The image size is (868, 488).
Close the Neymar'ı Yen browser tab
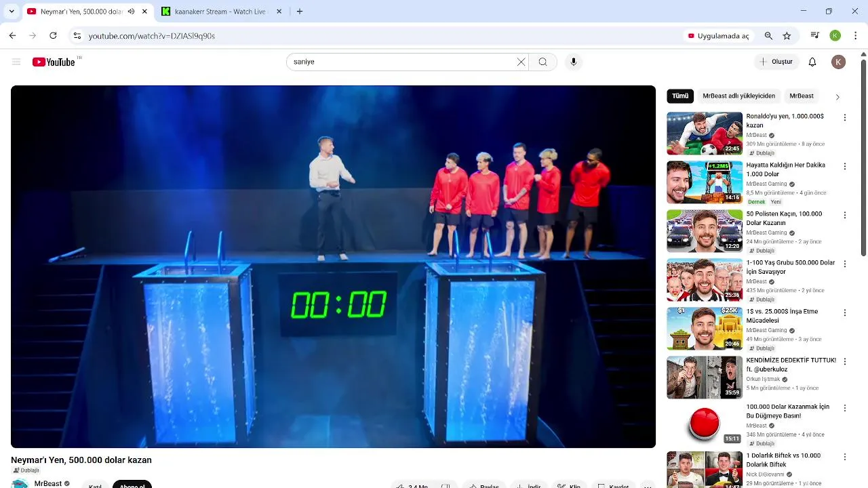click(x=144, y=12)
